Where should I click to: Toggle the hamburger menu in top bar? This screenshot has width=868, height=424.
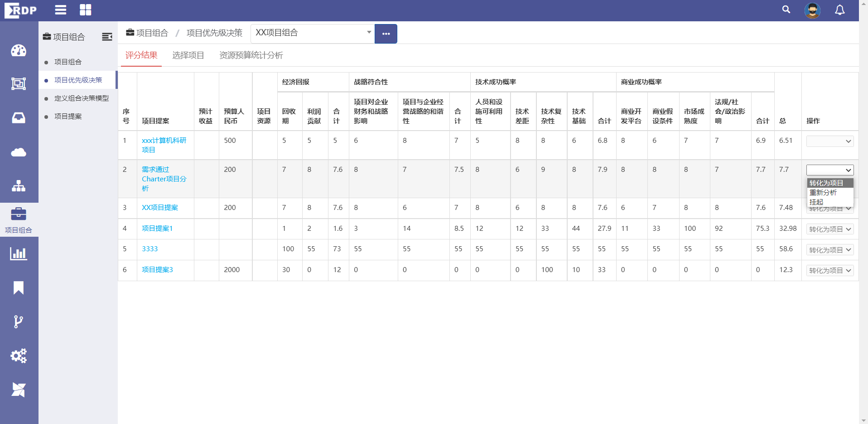point(61,10)
